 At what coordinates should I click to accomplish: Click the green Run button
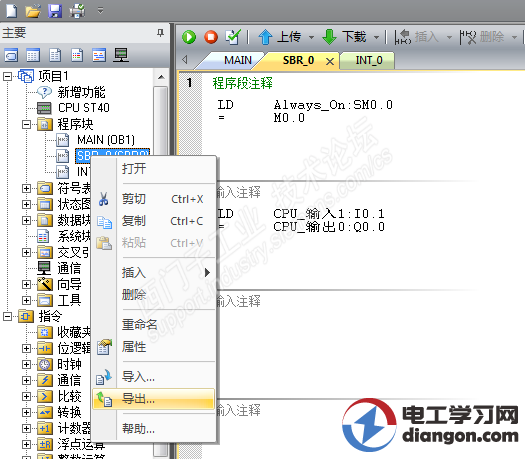pos(189,37)
